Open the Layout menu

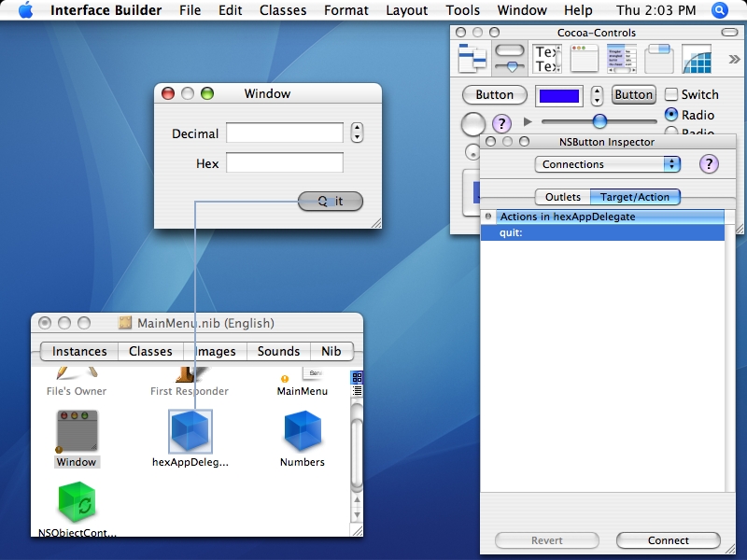[407, 10]
